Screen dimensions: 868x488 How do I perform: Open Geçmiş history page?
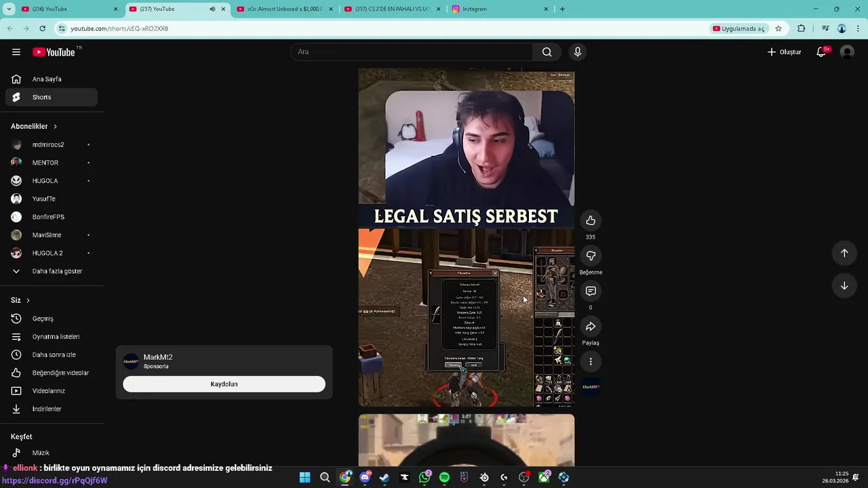52,319
